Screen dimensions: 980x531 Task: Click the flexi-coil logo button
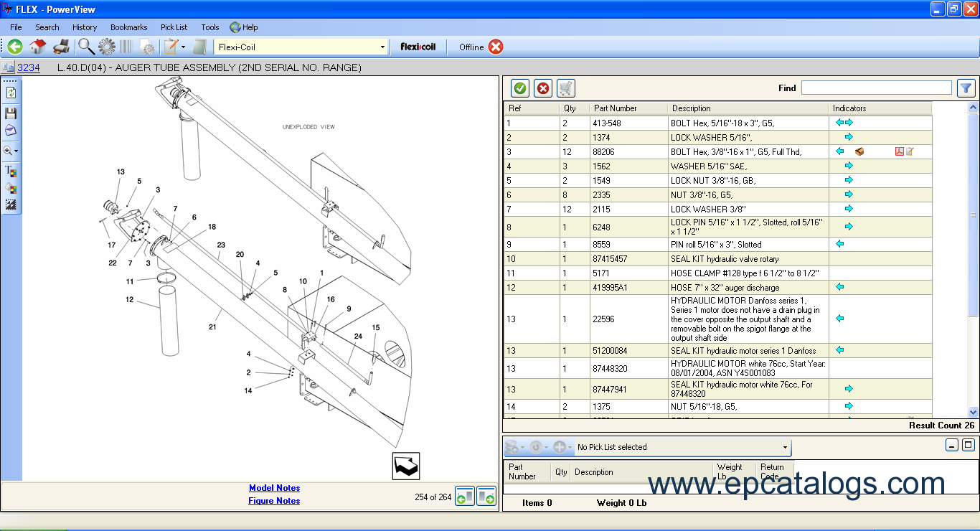click(x=420, y=47)
